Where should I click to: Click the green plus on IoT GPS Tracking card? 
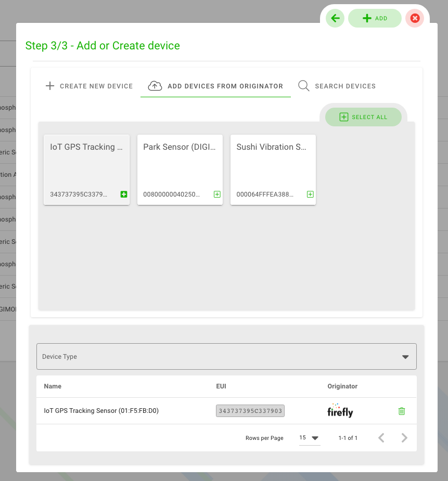(123, 194)
